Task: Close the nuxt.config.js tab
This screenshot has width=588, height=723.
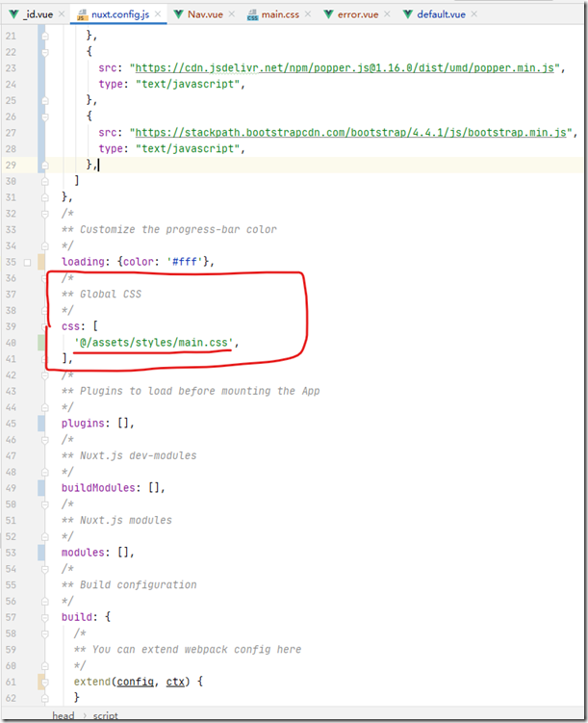Action: tap(158, 14)
